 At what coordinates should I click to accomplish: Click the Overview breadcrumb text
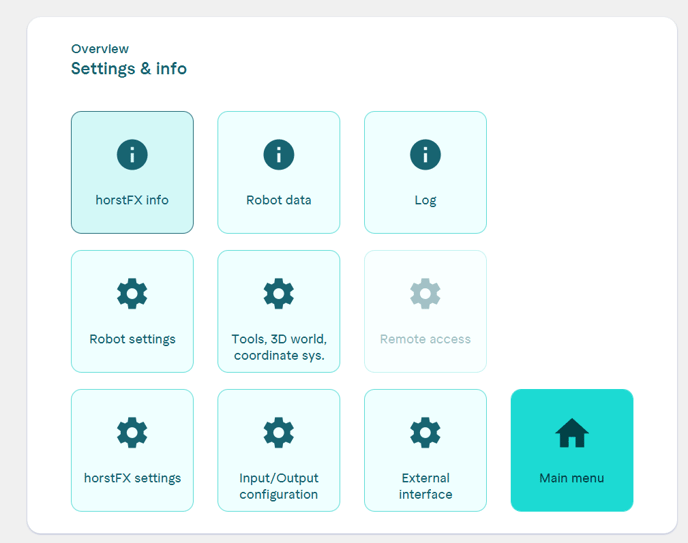99,49
